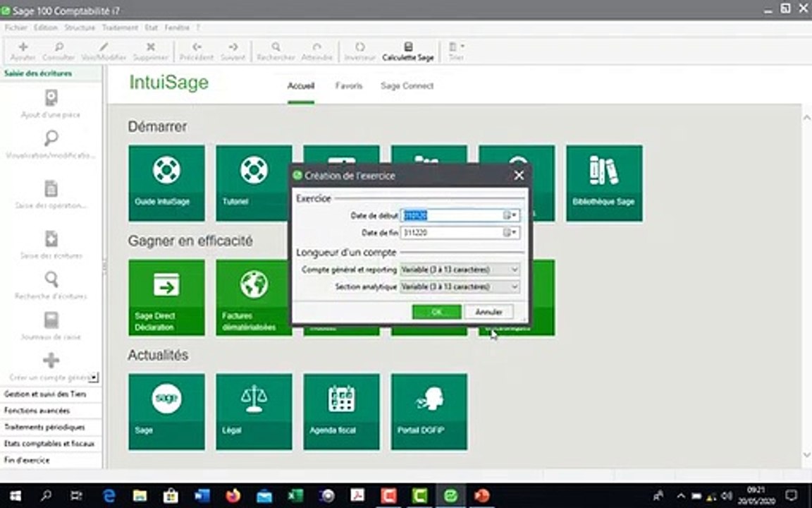This screenshot has width=812, height=508.
Task: Open the Portail DGFIP tile
Action: pos(429,411)
